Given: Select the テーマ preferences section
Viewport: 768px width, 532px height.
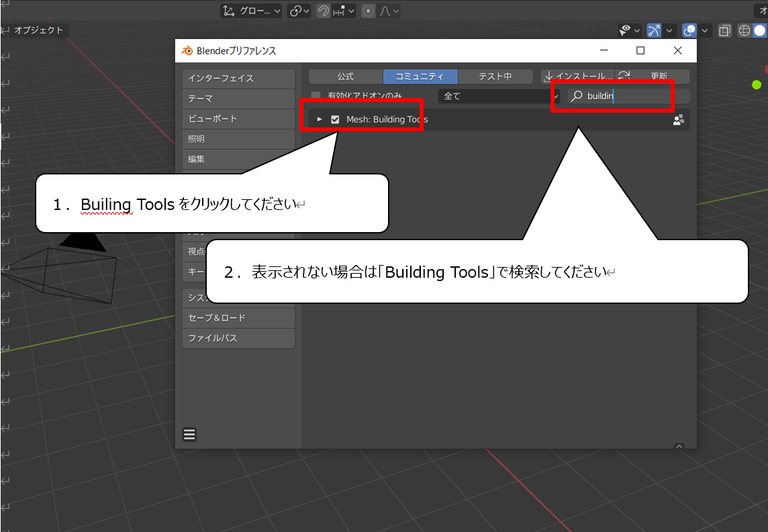Looking at the screenshot, I should [238, 99].
